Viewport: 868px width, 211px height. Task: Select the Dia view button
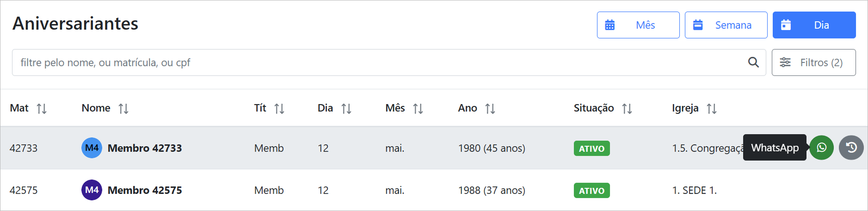814,25
